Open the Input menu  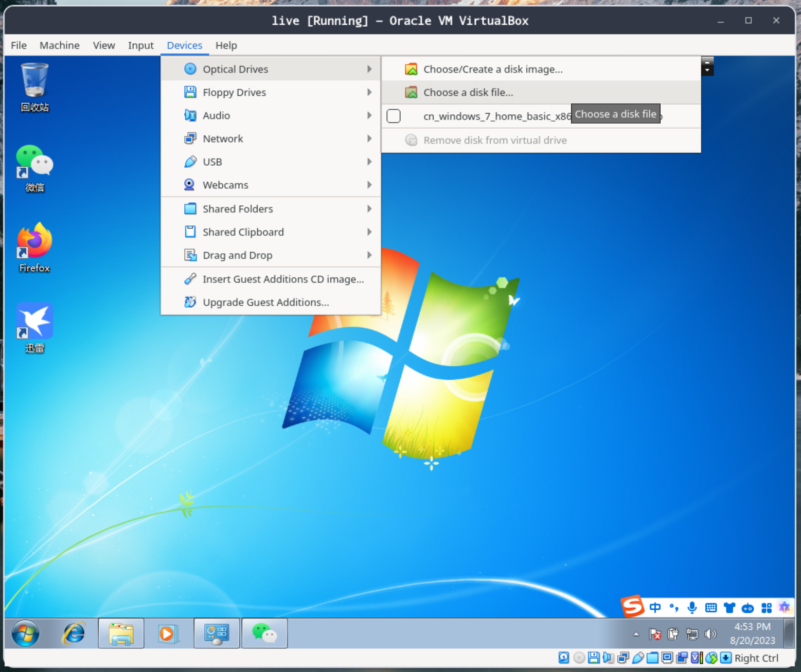pyautogui.click(x=141, y=45)
